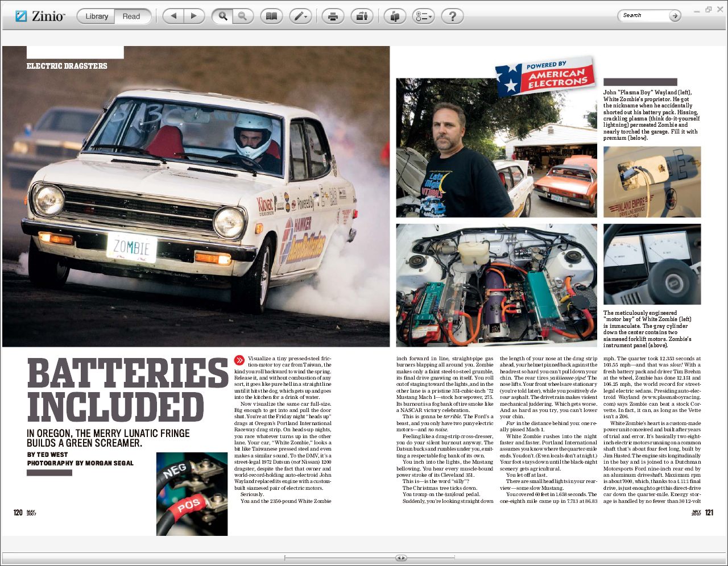Viewport: 728px width, 566px height.
Task: Open the Help question mark
Action: (452, 16)
